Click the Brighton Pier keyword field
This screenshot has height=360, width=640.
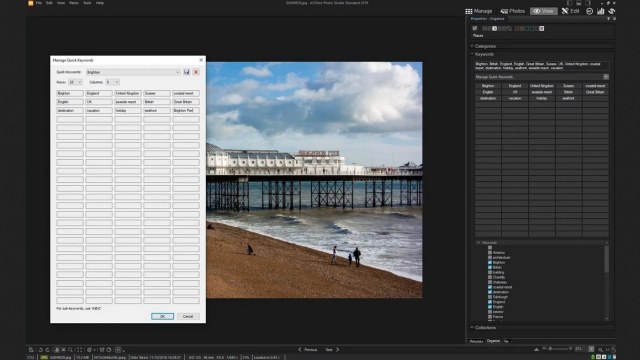tap(186, 111)
